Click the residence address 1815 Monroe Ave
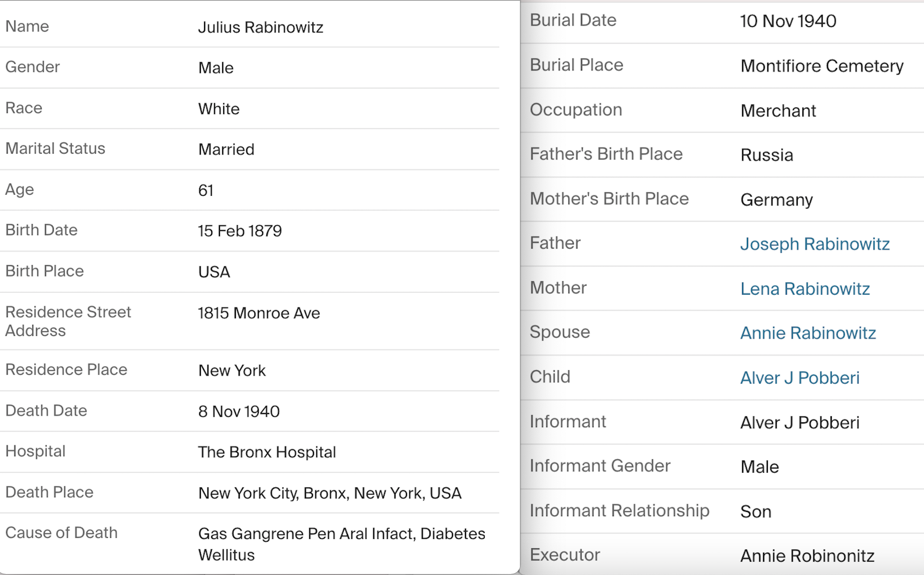The width and height of the screenshot is (924, 575). pos(259,313)
